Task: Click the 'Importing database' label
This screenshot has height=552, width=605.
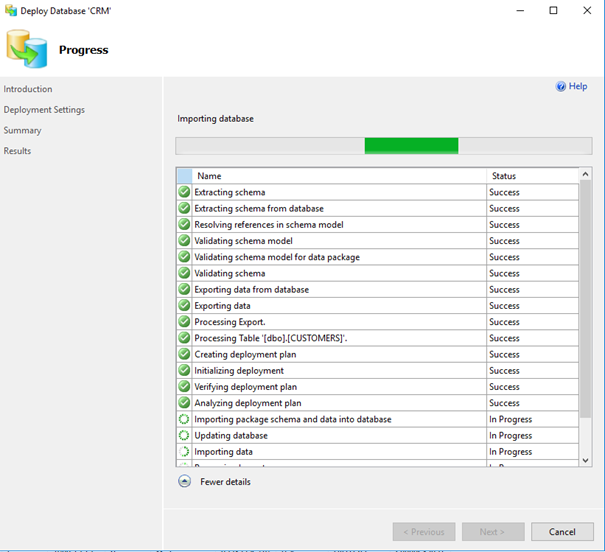Action: [215, 119]
